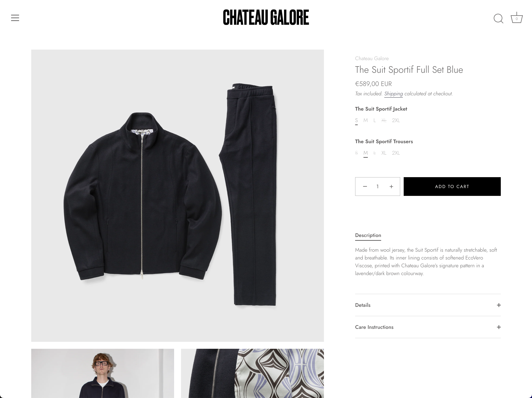The height and width of the screenshot is (398, 532).
Task: Open the search magnifier icon
Action: (x=498, y=19)
